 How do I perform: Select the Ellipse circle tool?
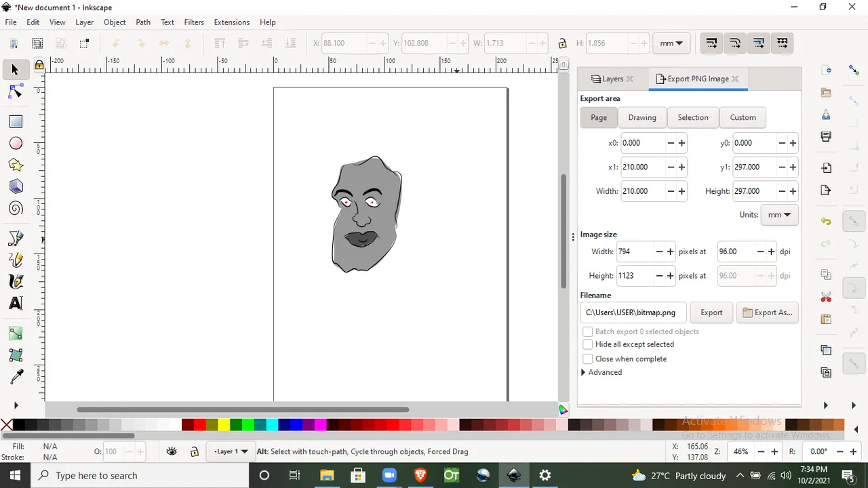click(16, 143)
